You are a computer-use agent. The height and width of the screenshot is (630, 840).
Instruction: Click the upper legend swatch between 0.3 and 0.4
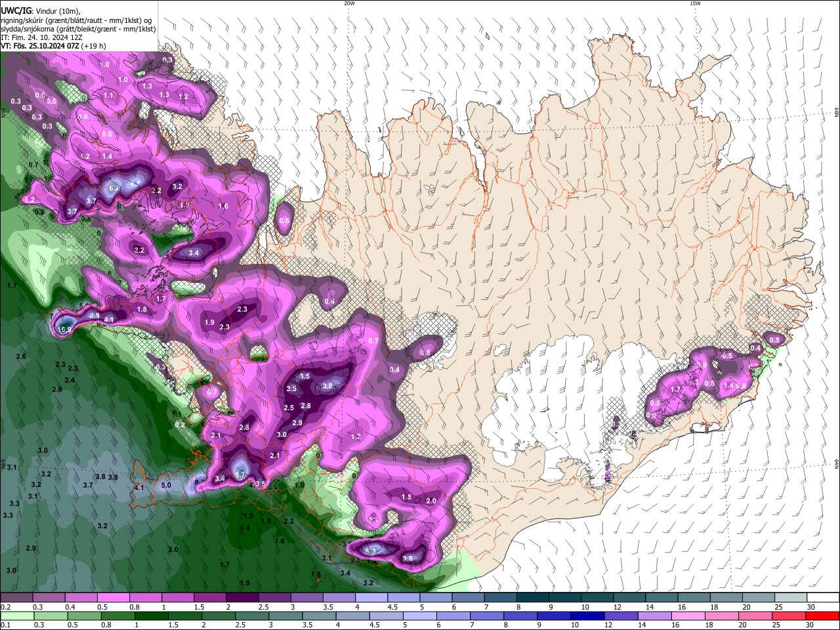click(49, 598)
